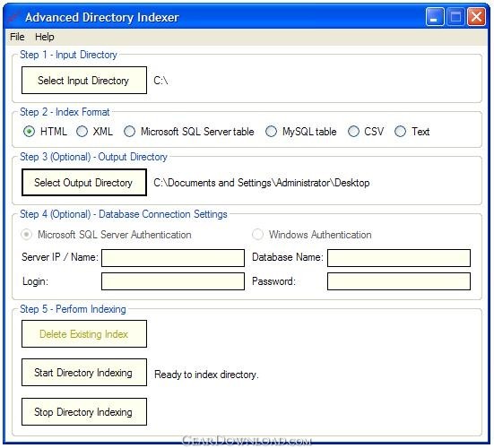Select the XML radio button
The height and width of the screenshot is (448, 494).
click(82, 132)
